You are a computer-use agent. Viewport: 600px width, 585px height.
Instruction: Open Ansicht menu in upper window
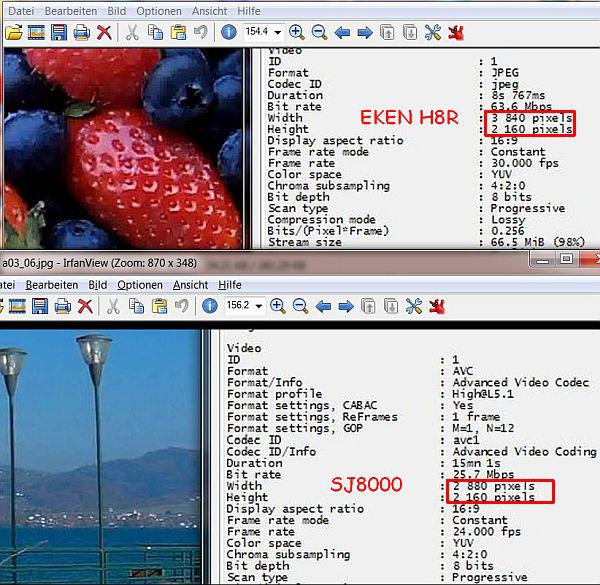209,11
